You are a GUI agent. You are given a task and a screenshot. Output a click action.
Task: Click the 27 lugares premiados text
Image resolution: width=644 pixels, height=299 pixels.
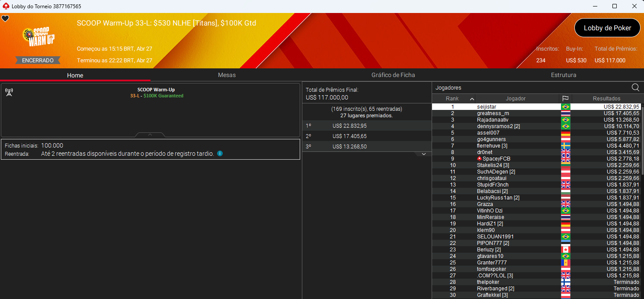[366, 116]
